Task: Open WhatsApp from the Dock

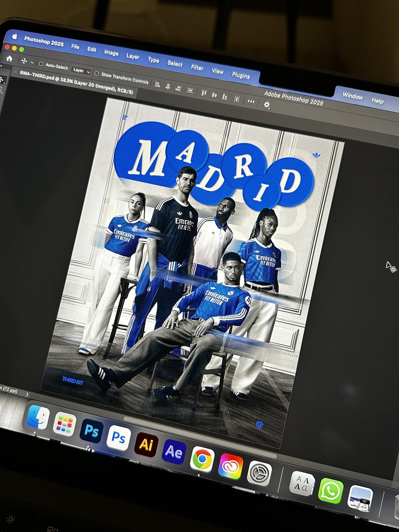Action: pyautogui.click(x=331, y=490)
